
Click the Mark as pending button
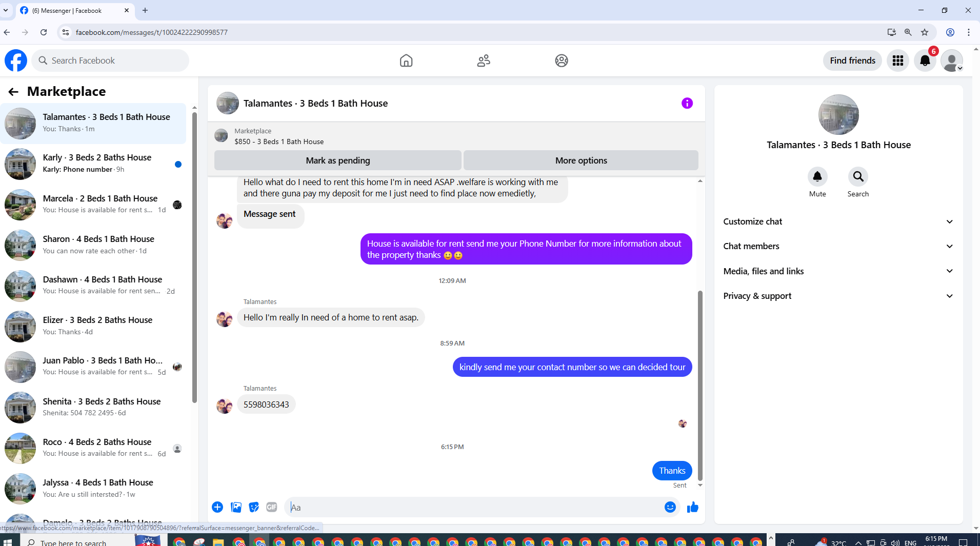click(x=337, y=160)
